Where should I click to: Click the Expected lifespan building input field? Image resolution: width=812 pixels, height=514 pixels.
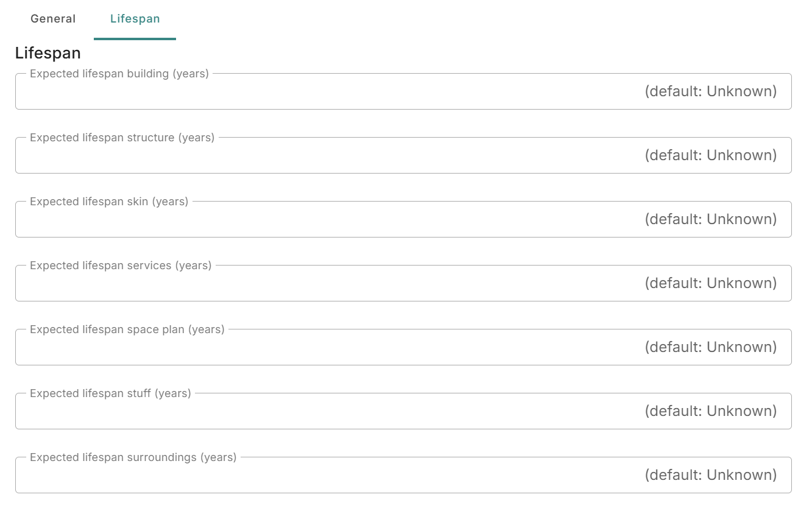tap(402, 91)
